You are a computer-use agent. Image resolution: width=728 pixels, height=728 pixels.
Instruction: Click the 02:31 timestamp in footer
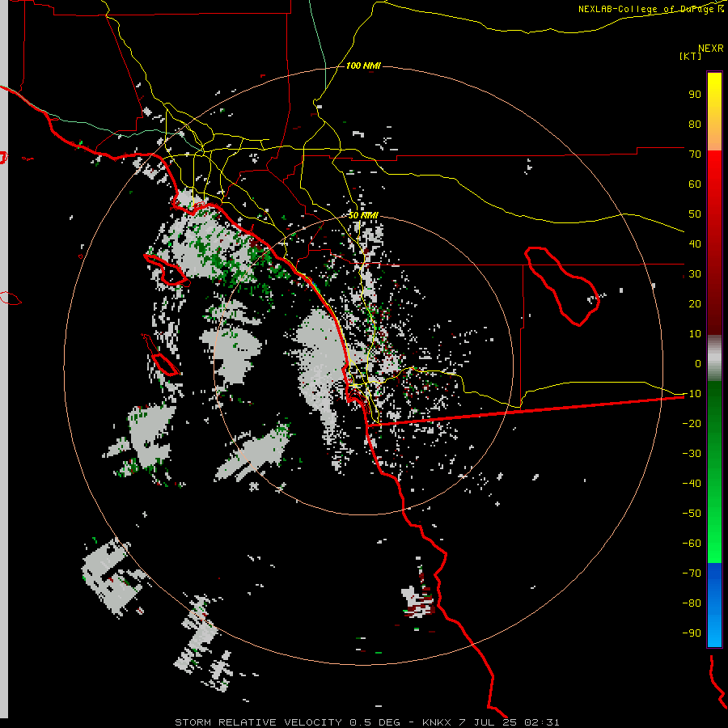tap(542, 722)
